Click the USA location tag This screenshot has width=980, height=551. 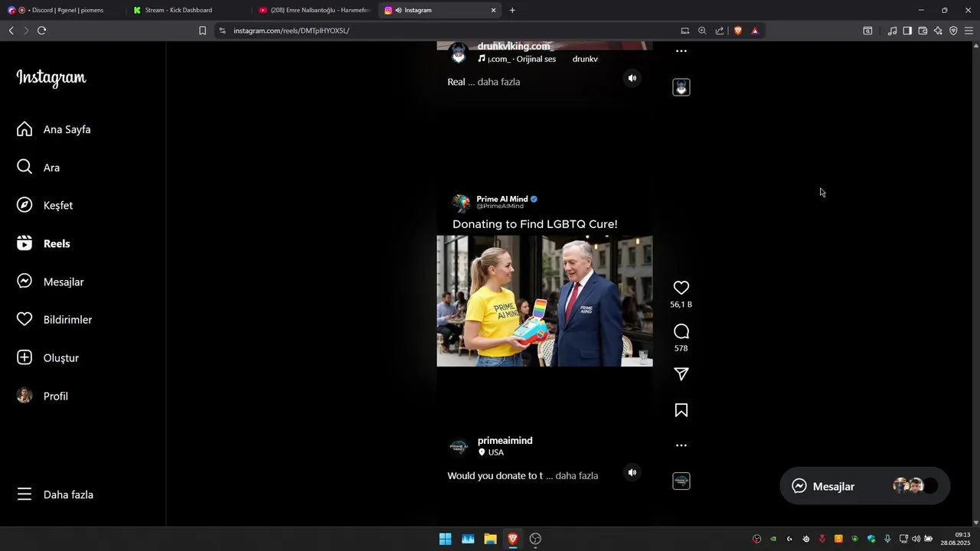click(x=491, y=452)
